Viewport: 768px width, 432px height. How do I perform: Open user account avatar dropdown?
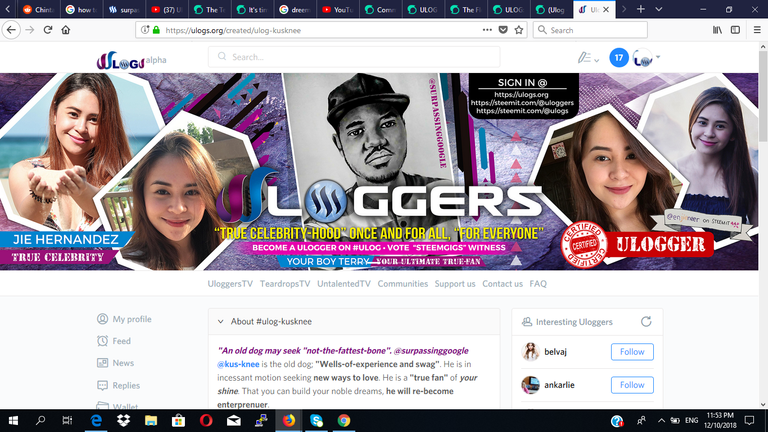[646, 58]
